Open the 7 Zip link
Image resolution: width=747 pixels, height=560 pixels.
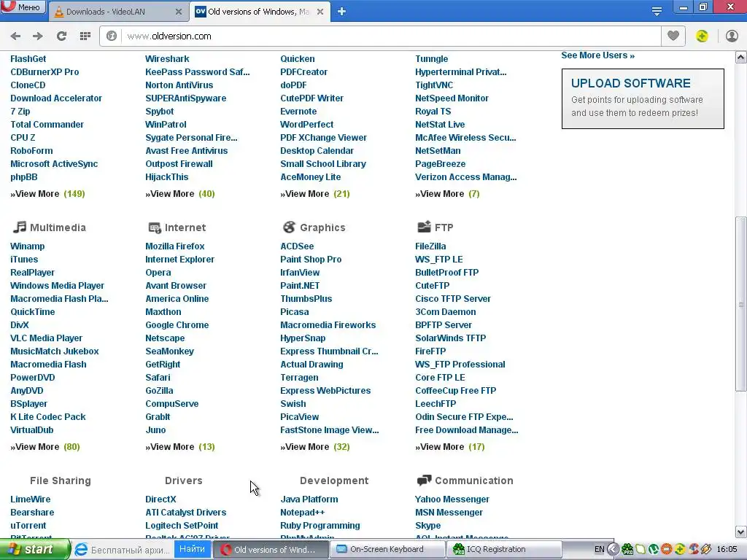pyautogui.click(x=20, y=112)
